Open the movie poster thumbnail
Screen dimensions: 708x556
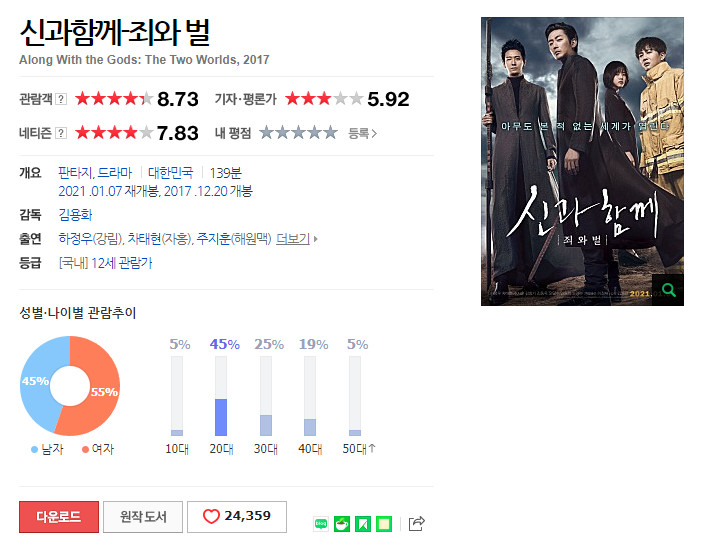582,161
